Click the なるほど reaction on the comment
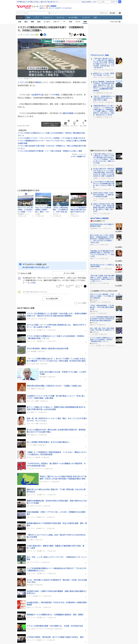This screenshot has height=644, width=138. 67,286
